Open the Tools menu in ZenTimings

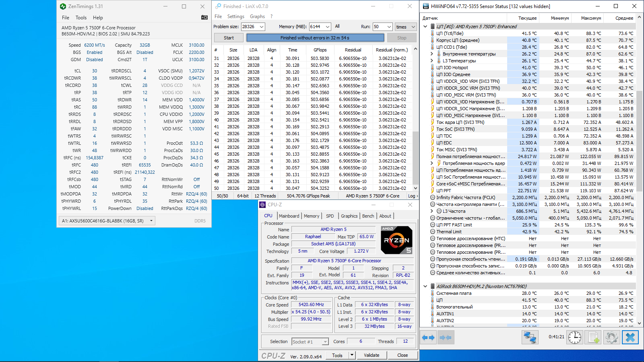coord(81,18)
